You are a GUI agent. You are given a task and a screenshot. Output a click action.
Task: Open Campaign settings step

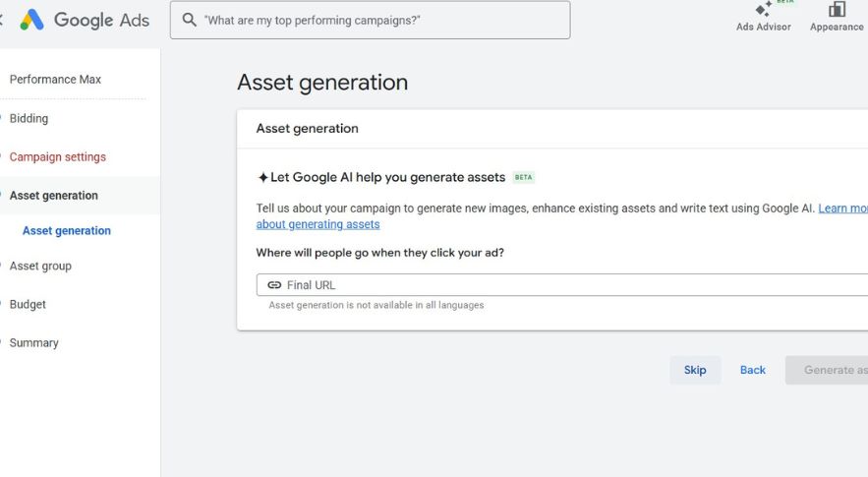click(58, 156)
